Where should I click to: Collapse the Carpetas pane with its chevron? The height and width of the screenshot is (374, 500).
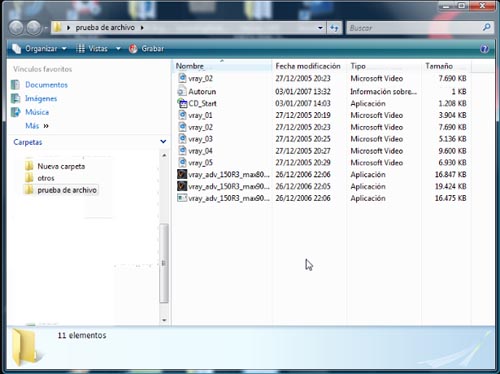point(163,142)
